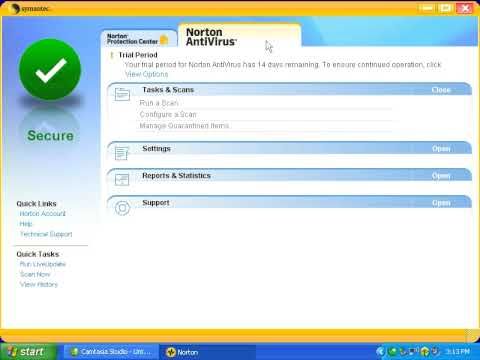Maximize the Norton window
Image resolution: width=480 pixels, height=360 pixels.
tap(446, 8)
